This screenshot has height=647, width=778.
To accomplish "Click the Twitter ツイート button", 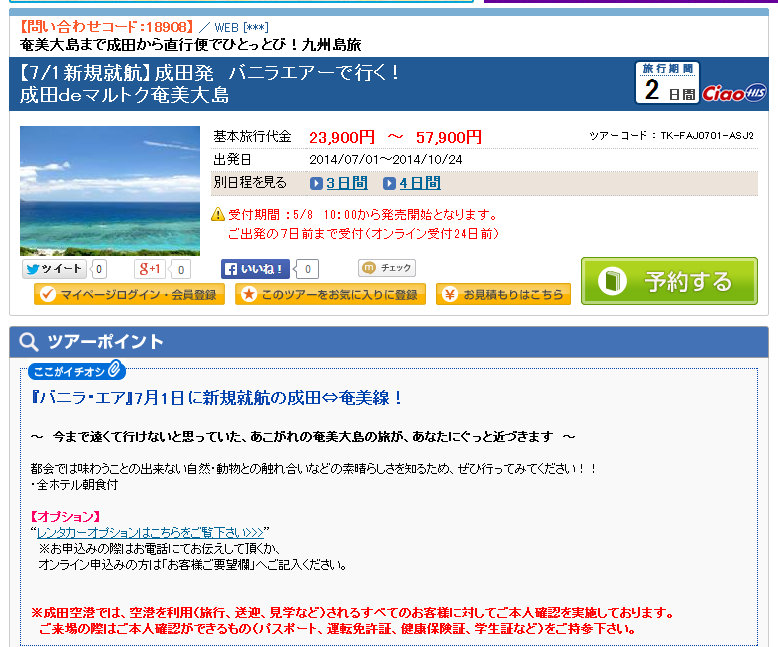I will pyautogui.click(x=55, y=269).
